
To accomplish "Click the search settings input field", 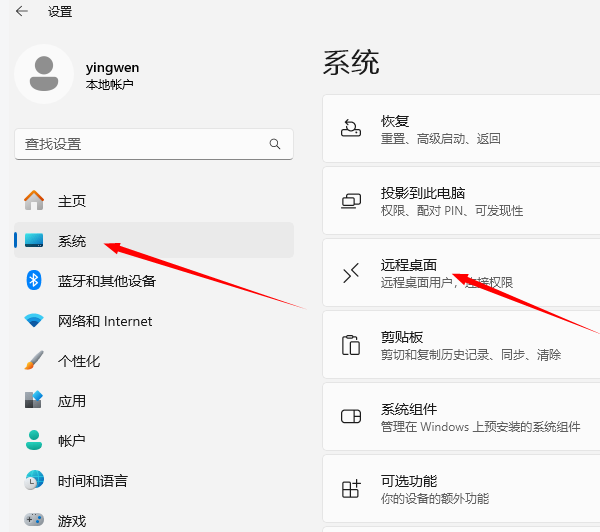I will point(140,144).
